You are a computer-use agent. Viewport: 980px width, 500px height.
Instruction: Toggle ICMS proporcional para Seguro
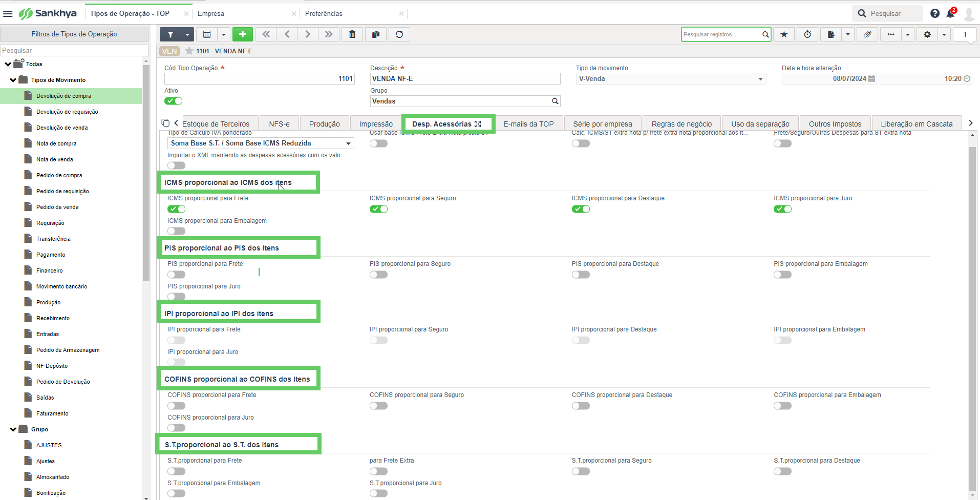coord(379,209)
